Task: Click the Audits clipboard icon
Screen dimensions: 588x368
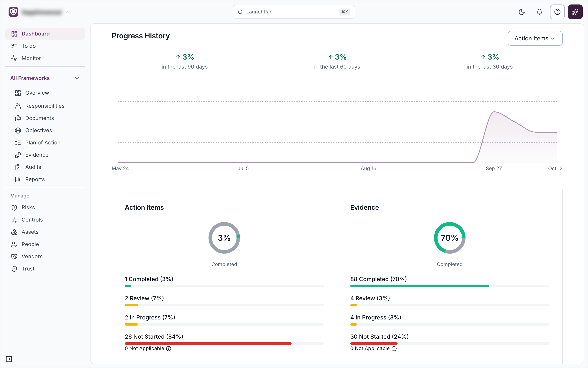Action: (x=18, y=167)
